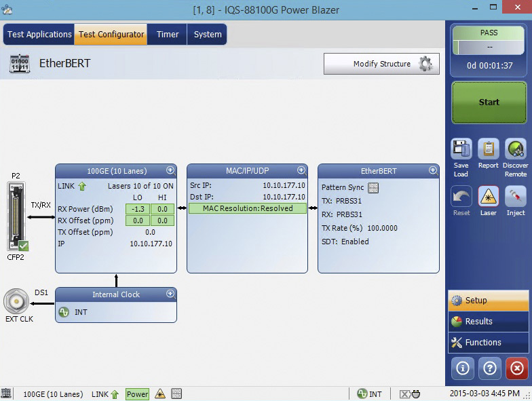Image resolution: width=532 pixels, height=401 pixels.
Task: Click status bar laser warning icon
Action: pyautogui.click(x=160, y=394)
